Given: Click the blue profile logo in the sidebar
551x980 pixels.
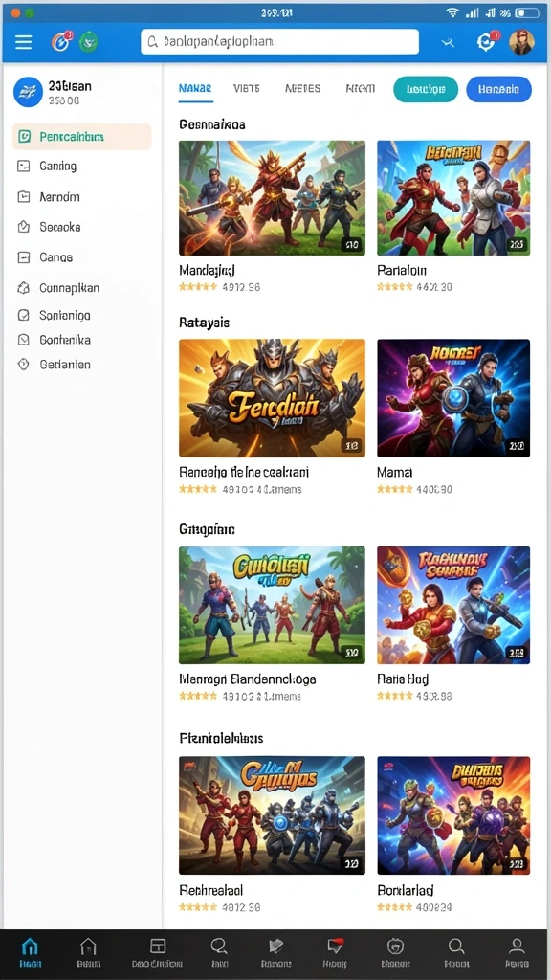Looking at the screenshot, I should tap(28, 93).
